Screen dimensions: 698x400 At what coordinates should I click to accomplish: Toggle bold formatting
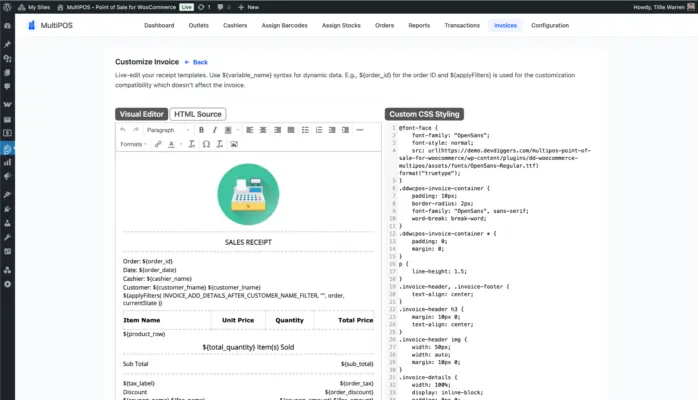tap(201, 130)
